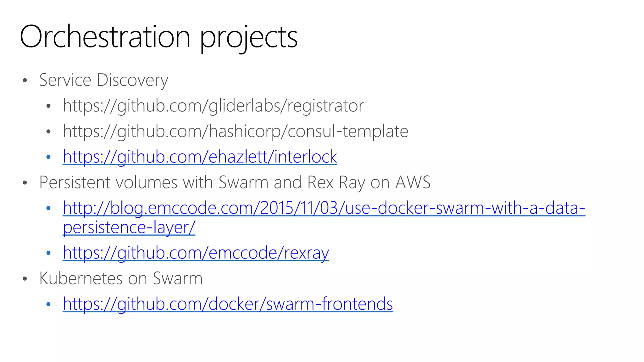Click the bullet before consul-template URL

pyautogui.click(x=48, y=132)
